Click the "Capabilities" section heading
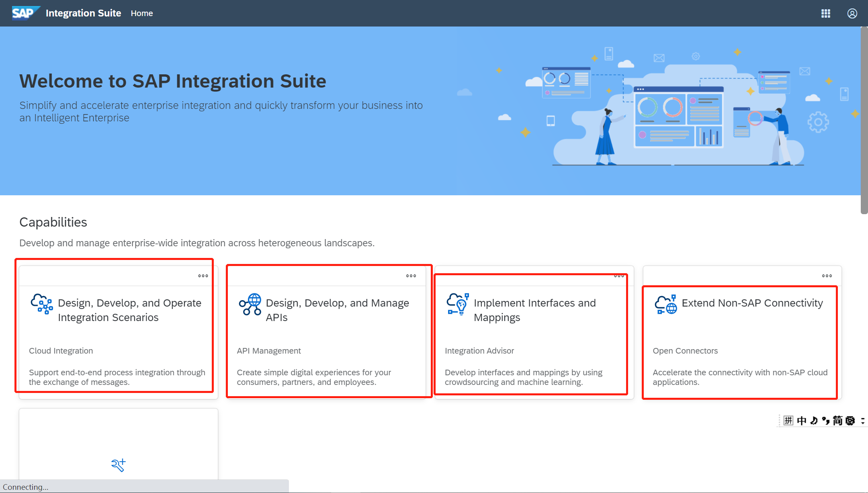Screen dimensions: 868x493 tap(53, 222)
